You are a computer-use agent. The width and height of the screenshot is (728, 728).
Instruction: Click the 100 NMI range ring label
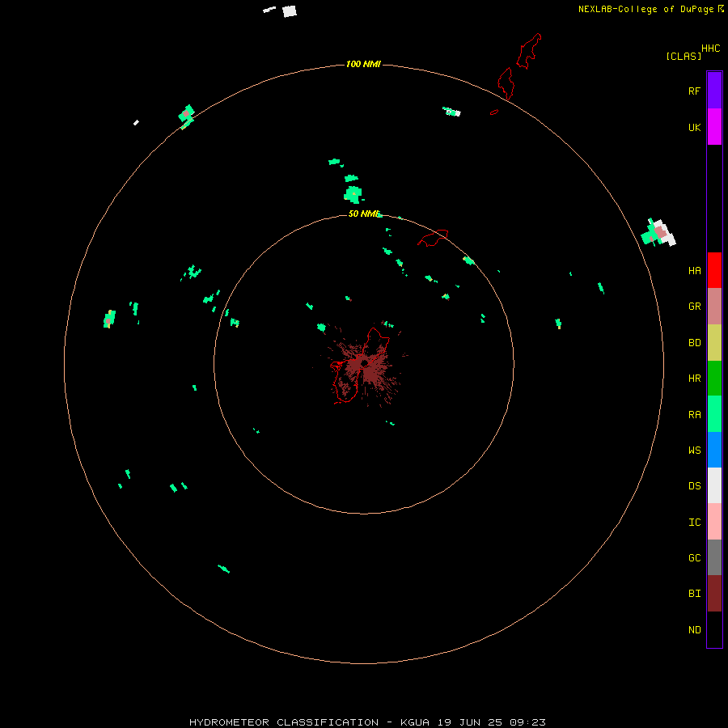pos(363,64)
